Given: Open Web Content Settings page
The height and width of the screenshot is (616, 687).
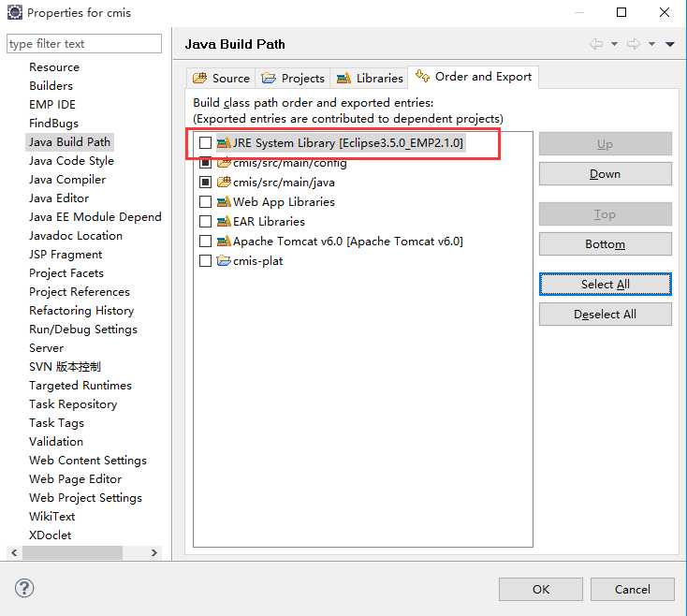Looking at the screenshot, I should point(88,461).
